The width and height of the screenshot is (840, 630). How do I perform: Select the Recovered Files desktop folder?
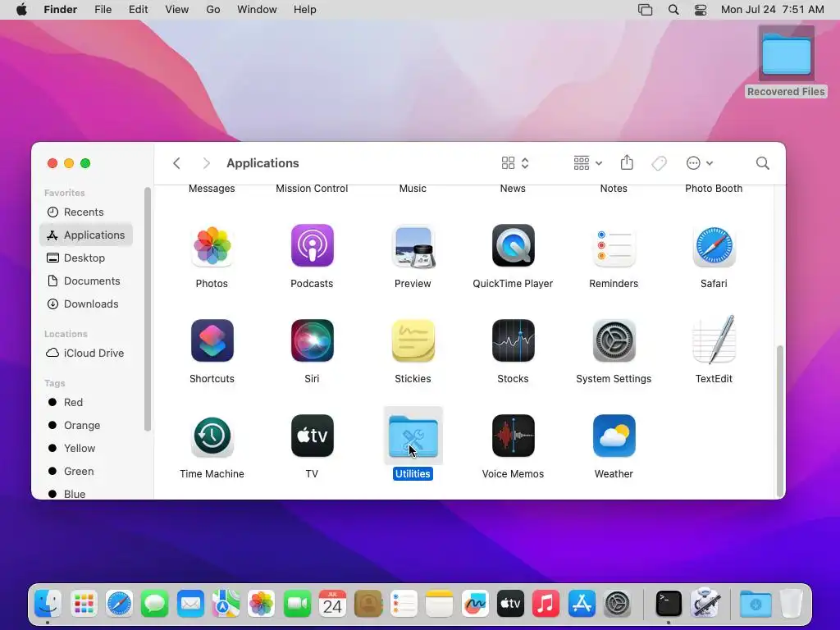[786, 62]
